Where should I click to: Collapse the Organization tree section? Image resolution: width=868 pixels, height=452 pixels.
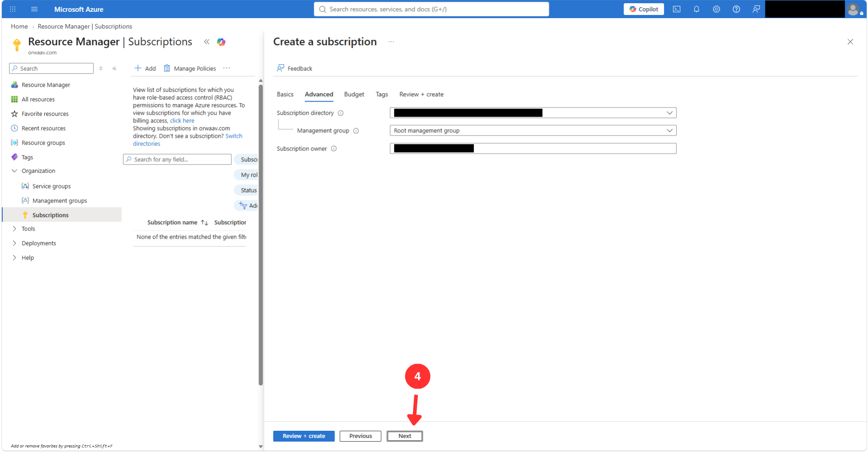tap(14, 171)
